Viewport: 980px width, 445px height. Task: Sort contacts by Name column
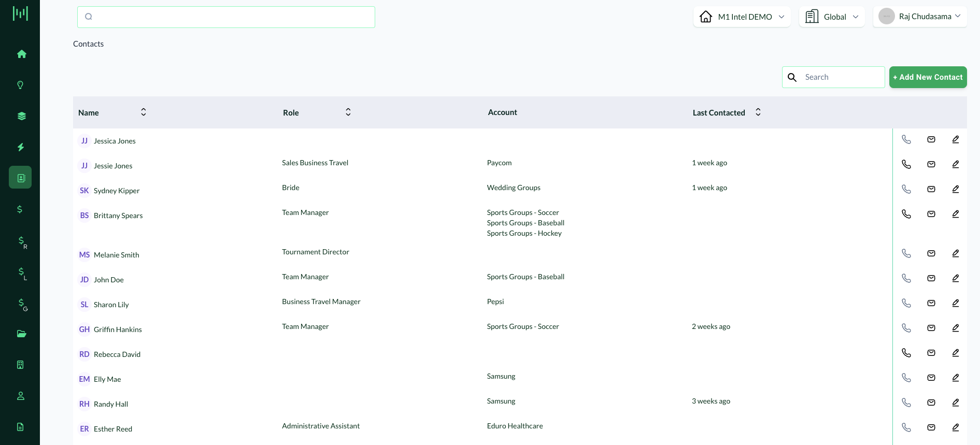[144, 112]
